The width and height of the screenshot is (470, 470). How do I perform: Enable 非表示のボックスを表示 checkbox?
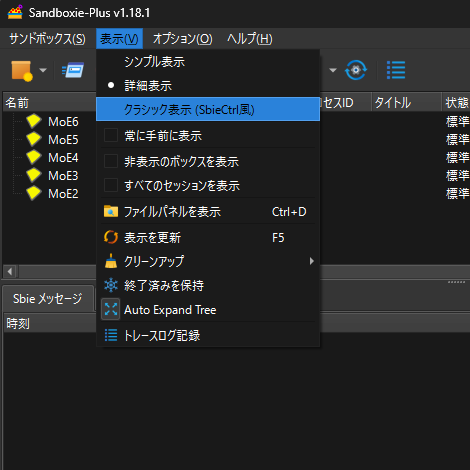111,162
